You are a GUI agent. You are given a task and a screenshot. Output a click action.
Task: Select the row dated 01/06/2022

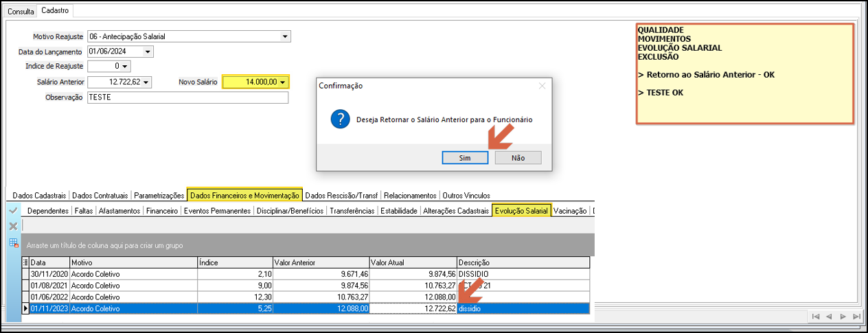coord(306,297)
